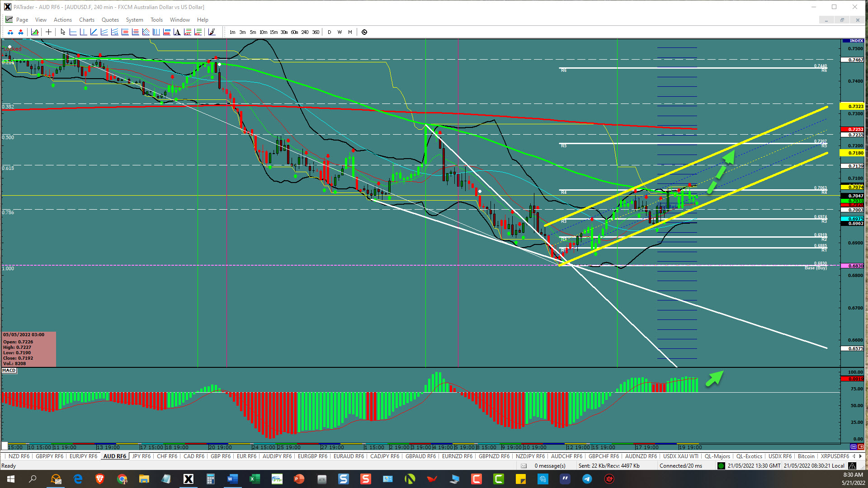Open the Tools menu
868x488 pixels.
click(156, 20)
